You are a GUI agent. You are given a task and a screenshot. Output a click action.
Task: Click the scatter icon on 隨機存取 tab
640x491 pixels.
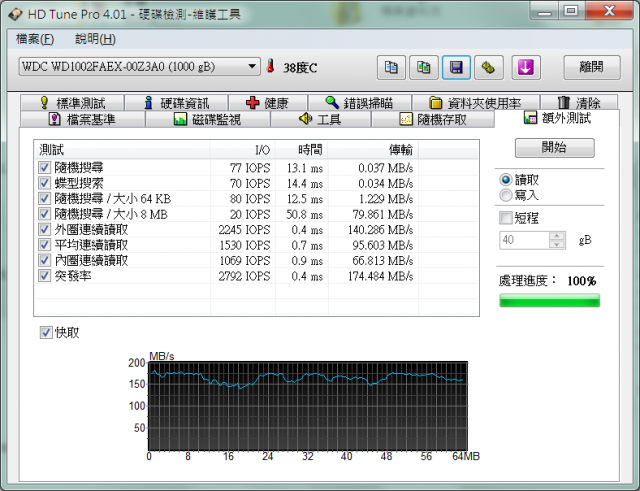(406, 119)
